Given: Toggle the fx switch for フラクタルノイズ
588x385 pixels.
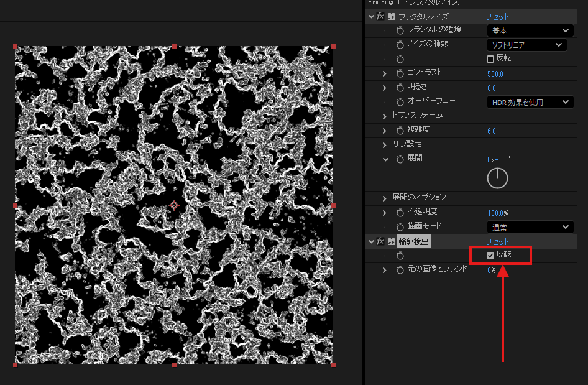Looking at the screenshot, I should (380, 17).
